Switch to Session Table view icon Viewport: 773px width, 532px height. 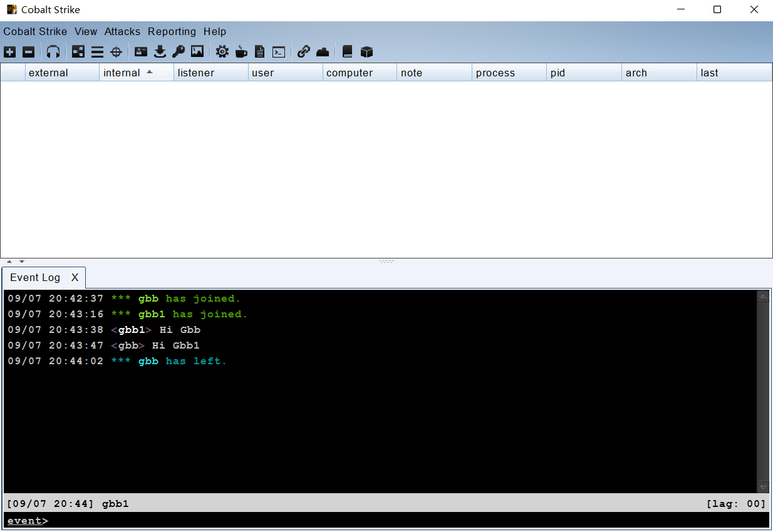pos(97,52)
